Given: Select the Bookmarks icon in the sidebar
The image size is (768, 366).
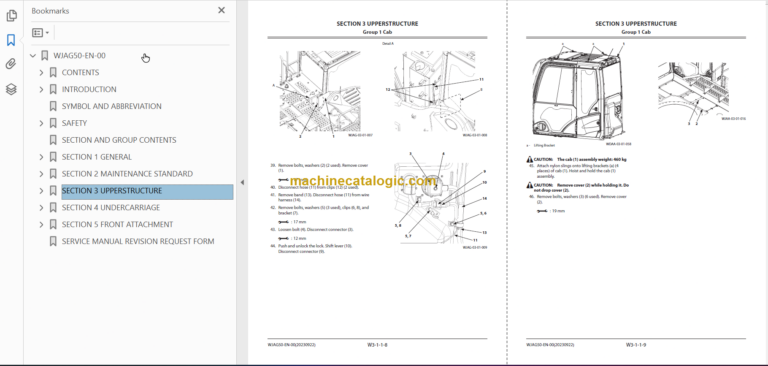Looking at the screenshot, I should pos(11,40).
